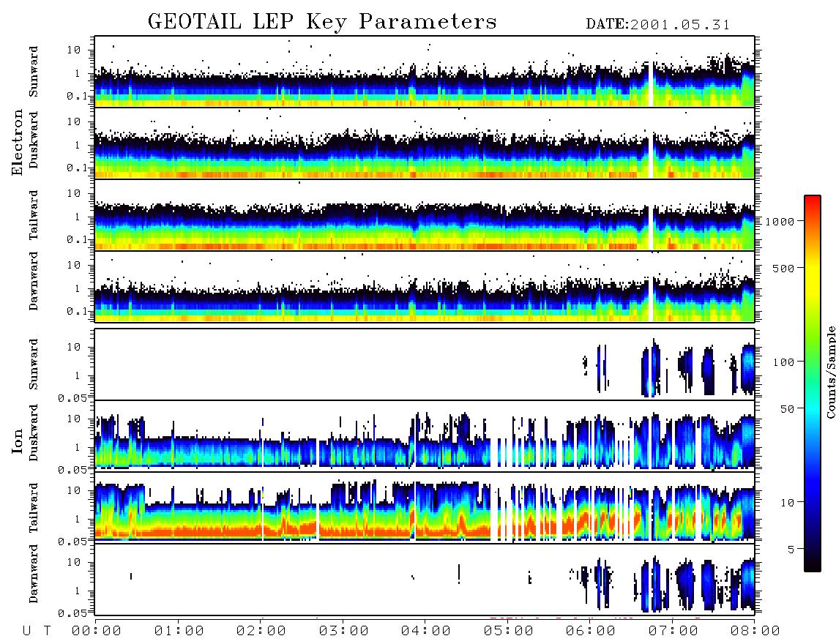The image size is (836, 644).
Task: Click the Ion Dawnward spectrogram panel
Action: tap(425, 579)
